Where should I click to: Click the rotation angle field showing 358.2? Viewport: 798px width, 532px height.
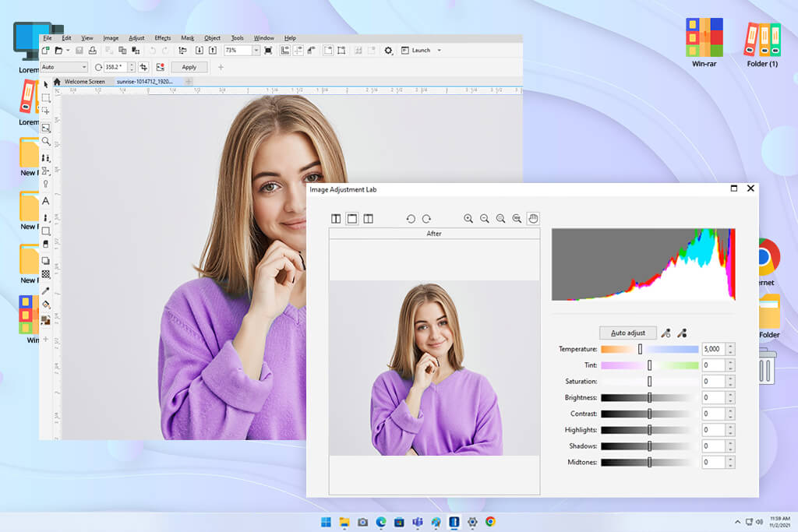tap(117, 67)
